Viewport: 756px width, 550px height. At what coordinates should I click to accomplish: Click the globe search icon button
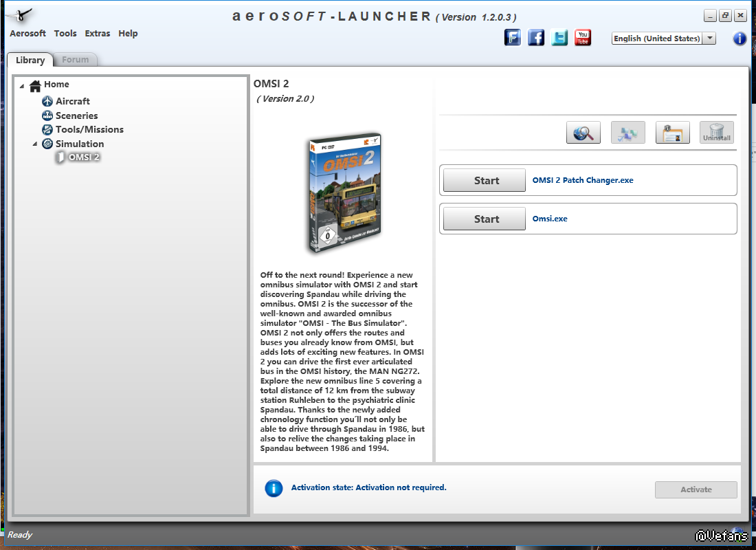click(x=583, y=133)
